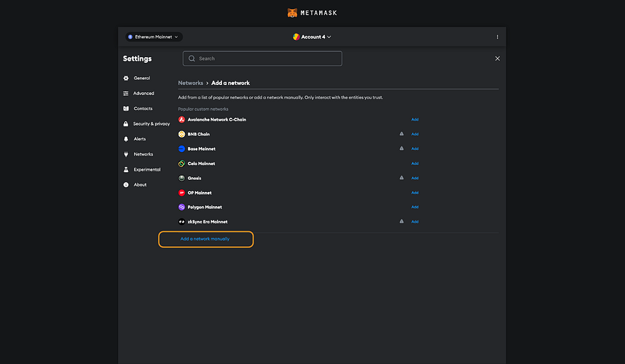Close the Settings page

click(497, 59)
